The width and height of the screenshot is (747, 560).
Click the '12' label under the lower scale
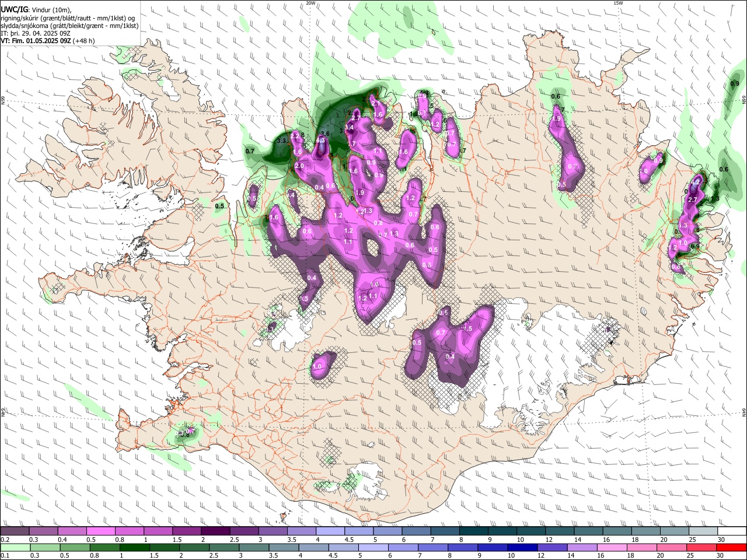coord(541,555)
